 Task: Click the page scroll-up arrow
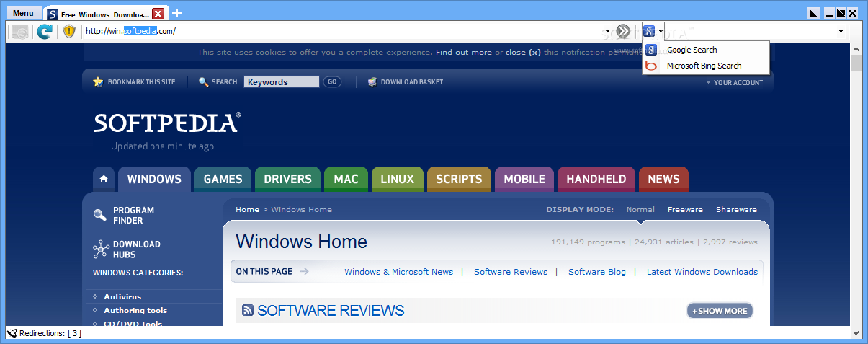pos(856,49)
